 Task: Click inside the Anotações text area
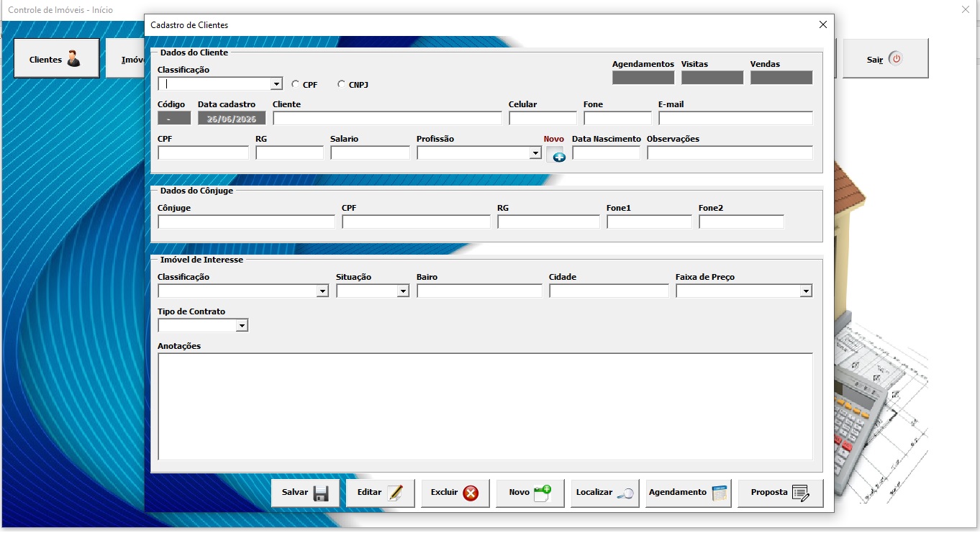[485, 406]
